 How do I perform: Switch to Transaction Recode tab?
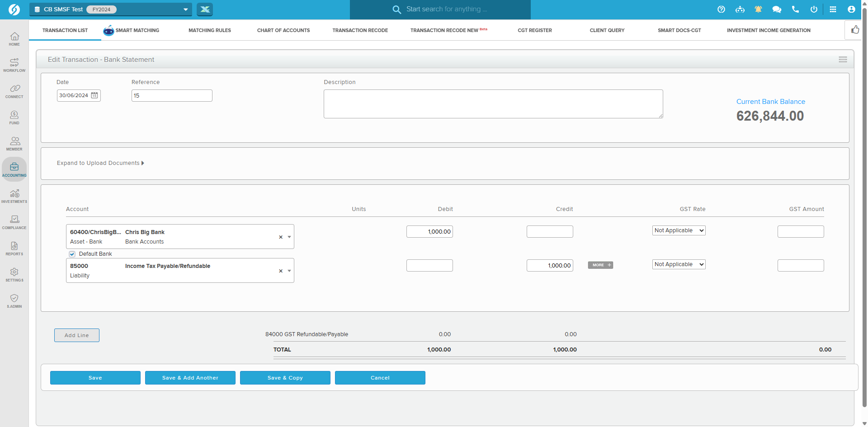360,30
